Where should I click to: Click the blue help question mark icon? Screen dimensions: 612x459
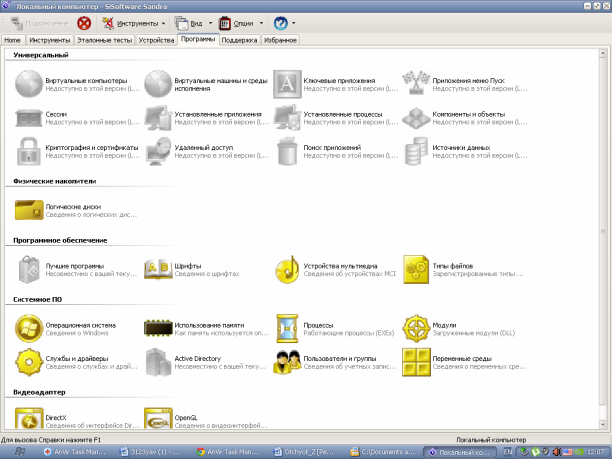281,23
